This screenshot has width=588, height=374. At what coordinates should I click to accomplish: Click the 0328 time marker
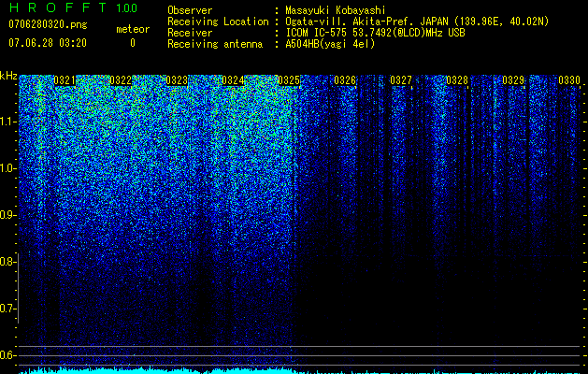tap(457, 80)
